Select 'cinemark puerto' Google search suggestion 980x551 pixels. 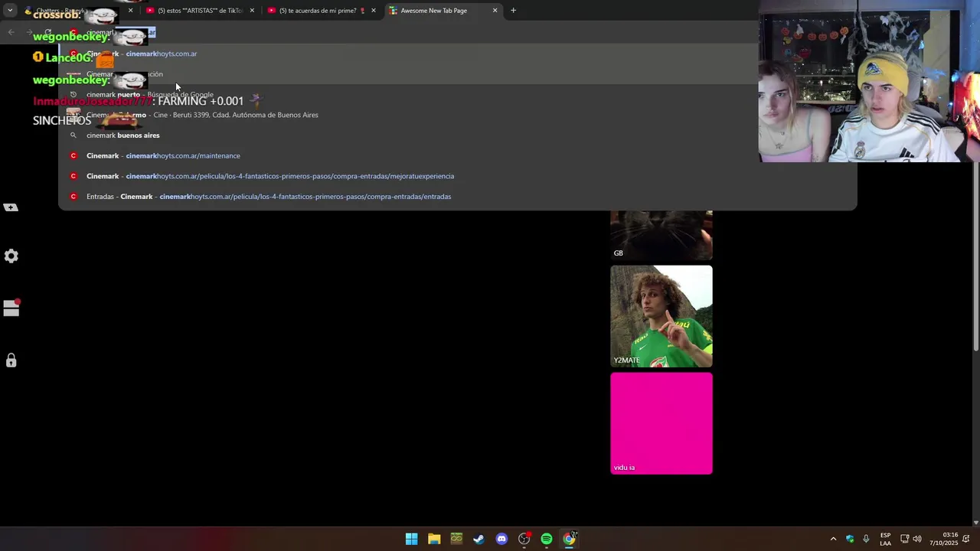458,94
